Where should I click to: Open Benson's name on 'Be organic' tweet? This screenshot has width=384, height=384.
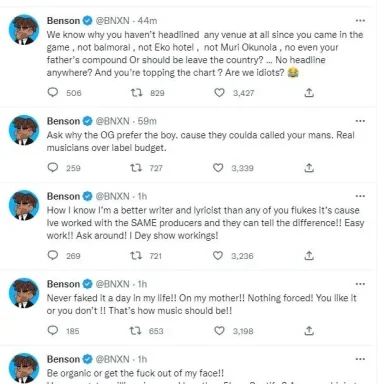coord(63,359)
